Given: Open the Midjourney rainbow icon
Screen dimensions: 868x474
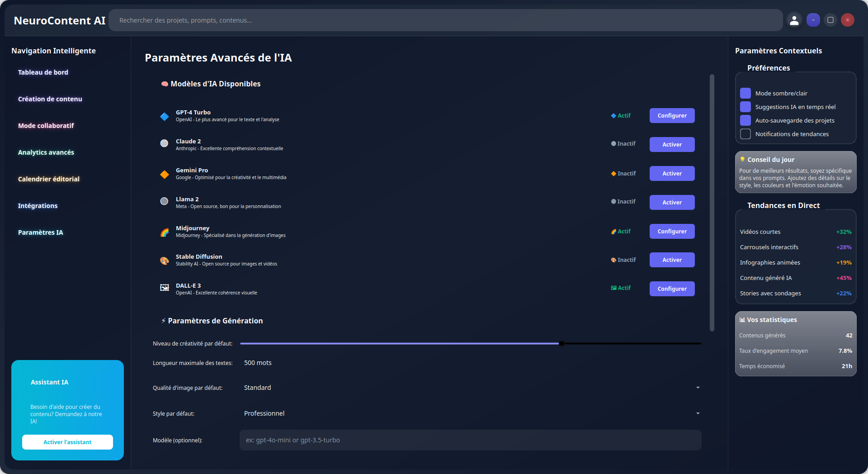Looking at the screenshot, I should [165, 232].
